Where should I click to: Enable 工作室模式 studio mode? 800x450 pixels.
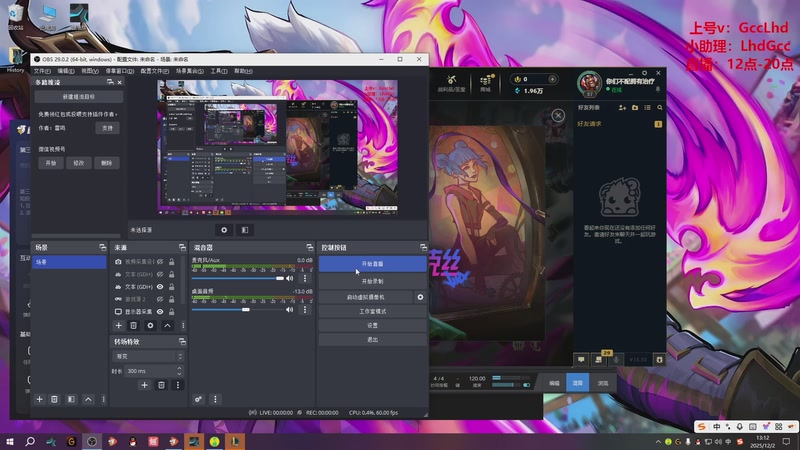point(372,311)
